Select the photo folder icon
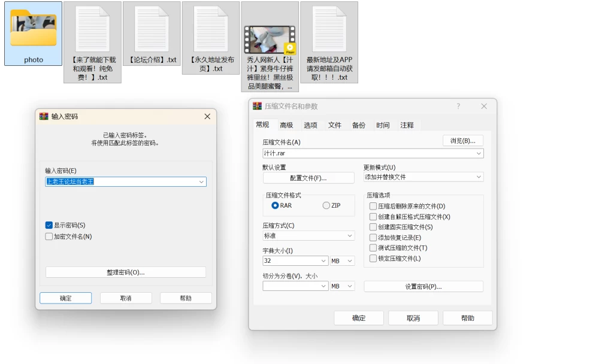This screenshot has width=599, height=364. tap(33, 32)
